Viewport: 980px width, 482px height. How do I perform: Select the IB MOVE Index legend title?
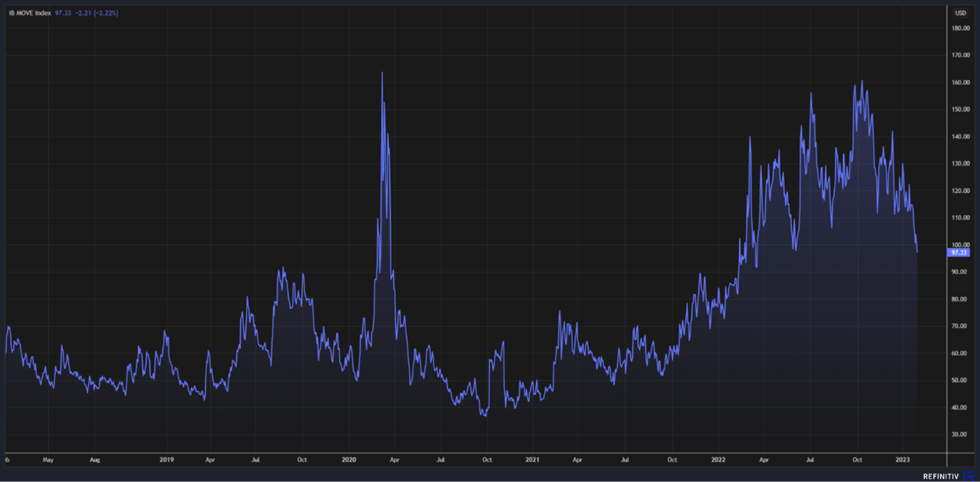[x=30, y=13]
